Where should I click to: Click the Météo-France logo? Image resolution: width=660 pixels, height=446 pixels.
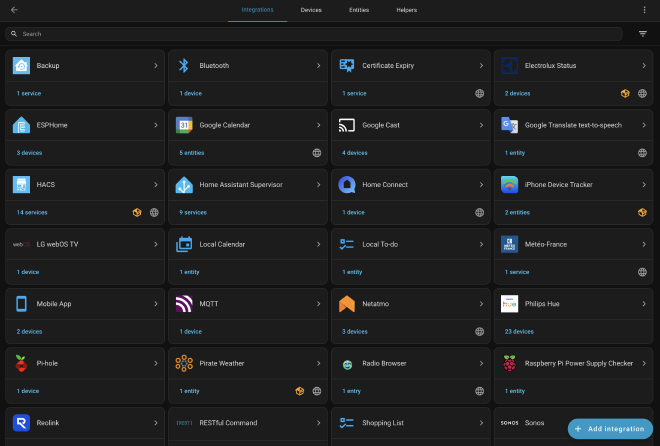coord(509,244)
